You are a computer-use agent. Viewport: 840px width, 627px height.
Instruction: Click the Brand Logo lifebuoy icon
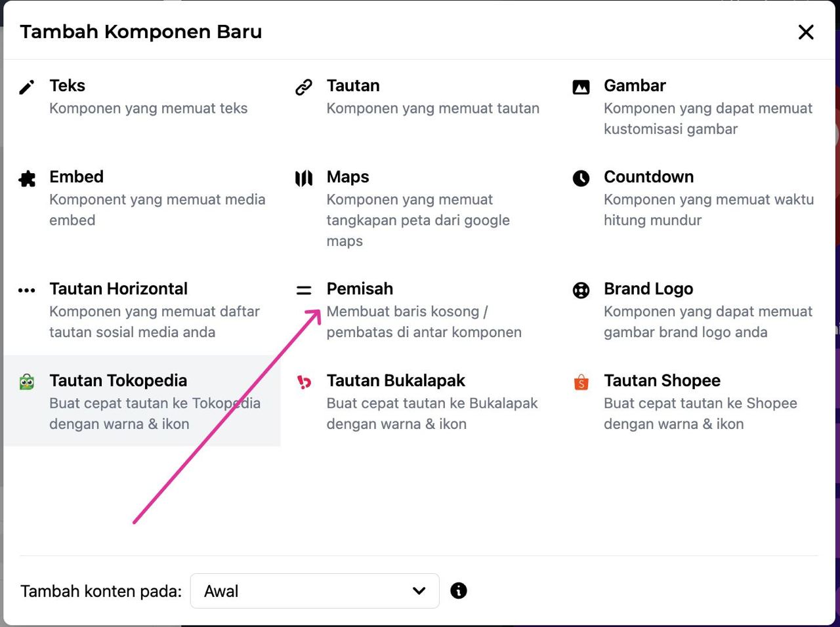pos(581,291)
